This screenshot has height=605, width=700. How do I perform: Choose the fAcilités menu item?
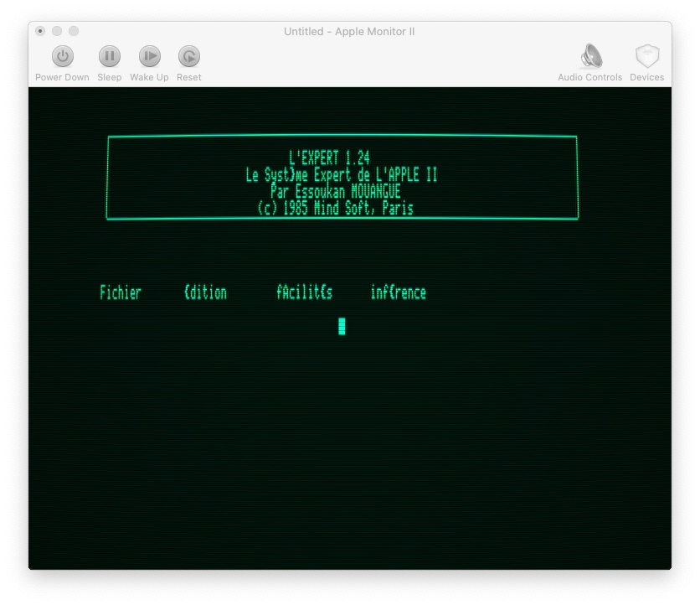[304, 292]
